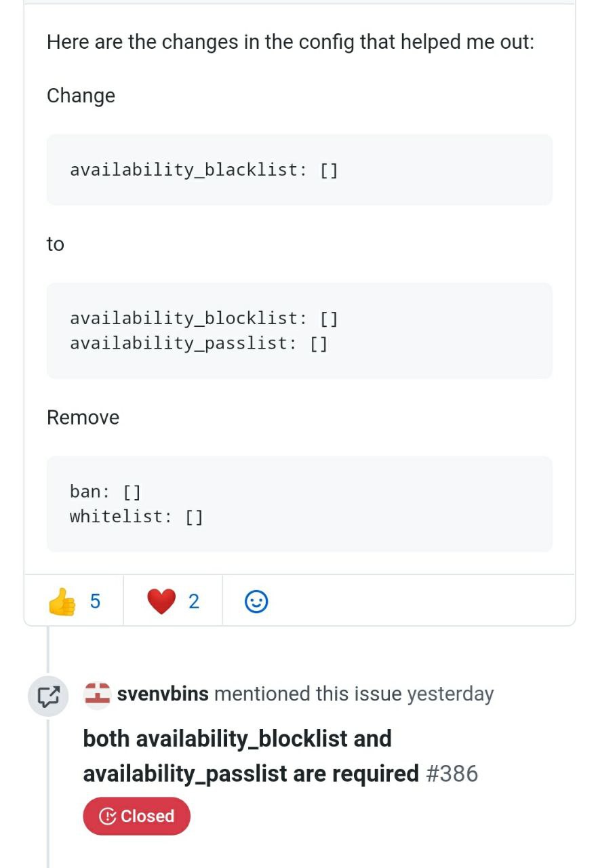Screen dimensions: 598x868
Task: Open issue both availability_blocklist and availability_passlist required
Action: tap(251, 755)
